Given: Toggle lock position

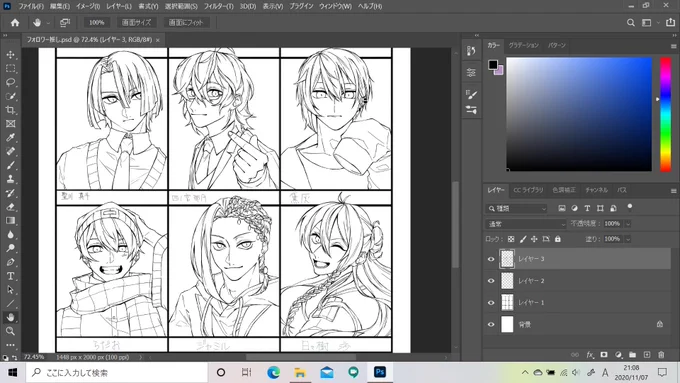Looking at the screenshot, I should coord(534,239).
